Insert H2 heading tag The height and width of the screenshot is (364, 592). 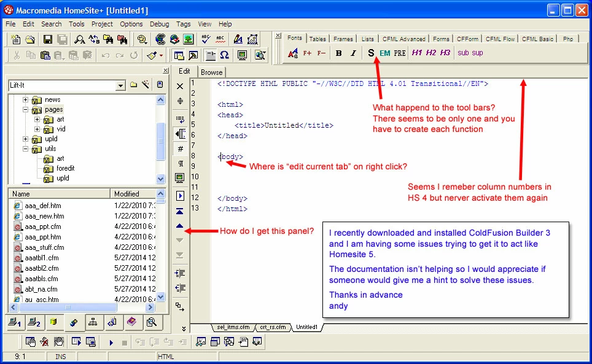click(x=430, y=53)
